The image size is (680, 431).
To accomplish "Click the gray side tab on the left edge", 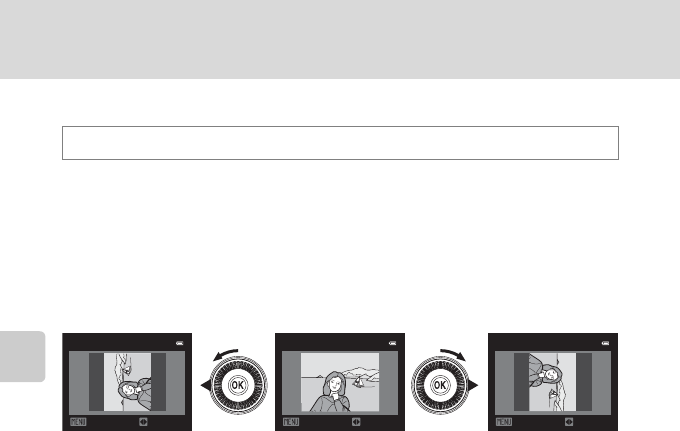I will pos(23,356).
